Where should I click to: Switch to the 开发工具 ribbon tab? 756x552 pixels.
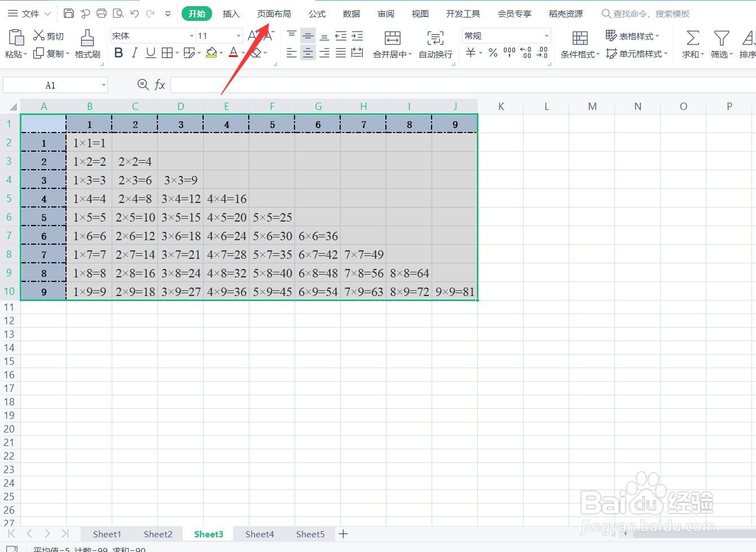point(463,14)
